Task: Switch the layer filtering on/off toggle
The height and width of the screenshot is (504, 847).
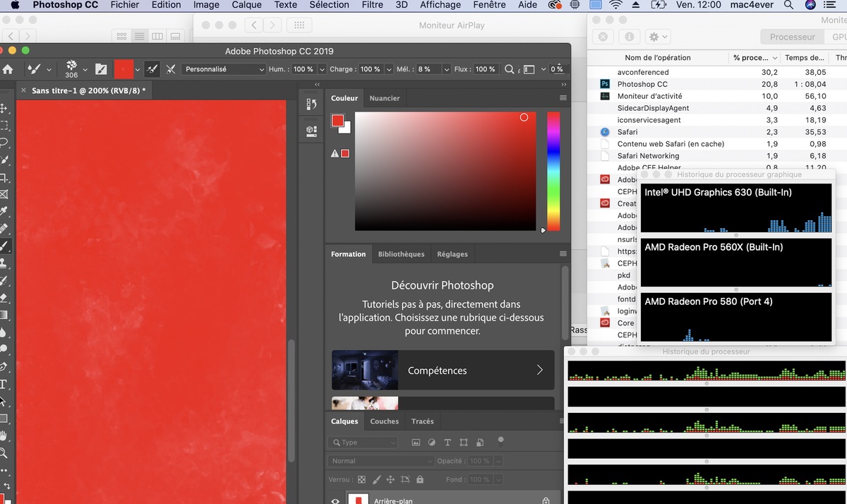Action: click(500, 442)
